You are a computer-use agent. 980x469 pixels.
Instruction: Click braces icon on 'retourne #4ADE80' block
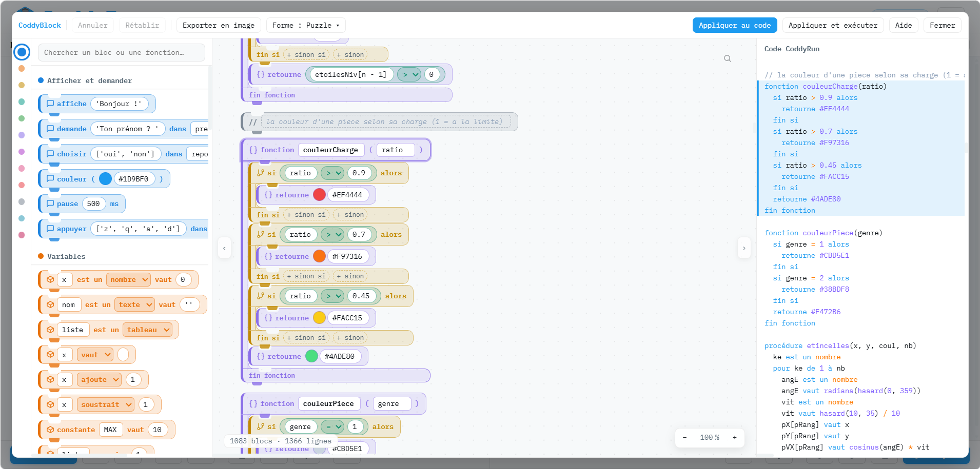[x=261, y=356]
